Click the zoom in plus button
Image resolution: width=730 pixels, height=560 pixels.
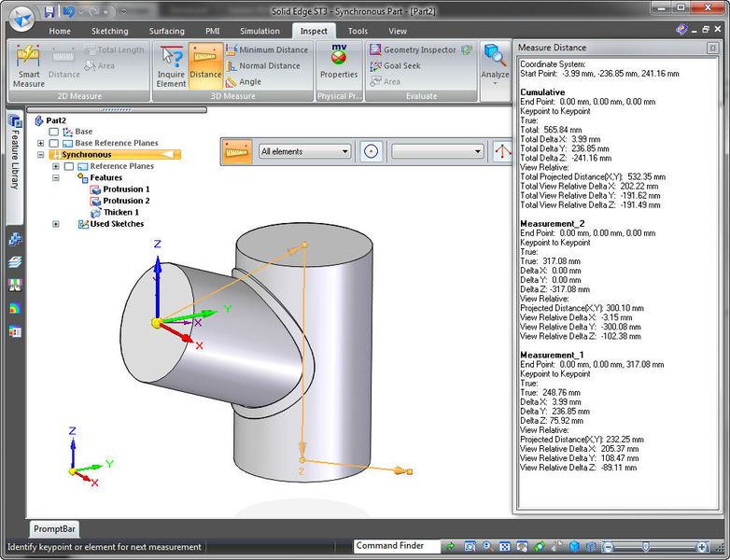click(702, 547)
